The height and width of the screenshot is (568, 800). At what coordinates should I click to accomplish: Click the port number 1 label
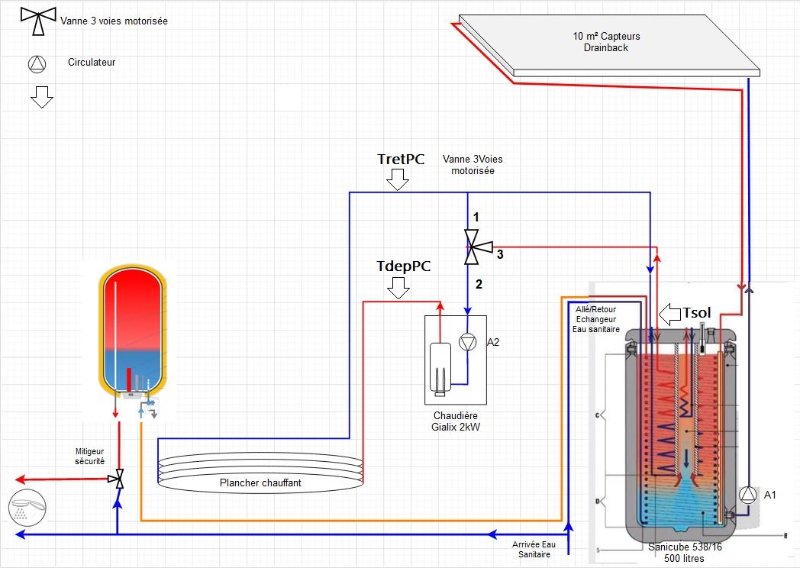(476, 218)
